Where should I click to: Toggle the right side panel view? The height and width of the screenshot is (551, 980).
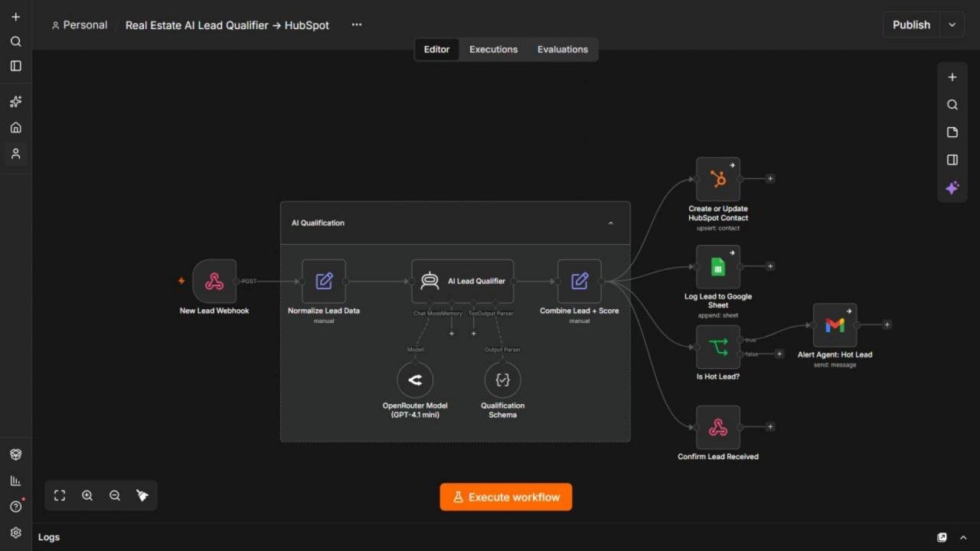point(952,160)
